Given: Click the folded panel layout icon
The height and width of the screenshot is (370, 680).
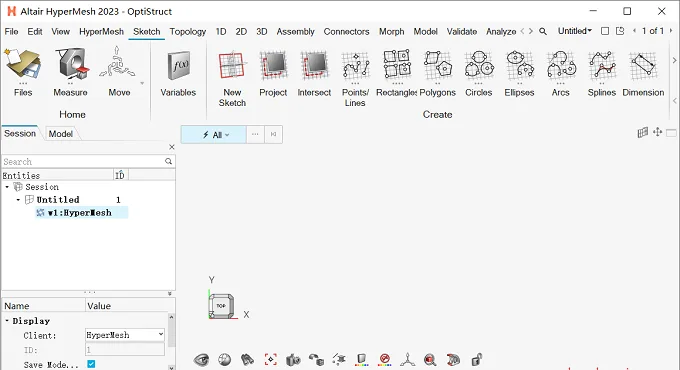Looking at the screenshot, I should click(x=643, y=132).
